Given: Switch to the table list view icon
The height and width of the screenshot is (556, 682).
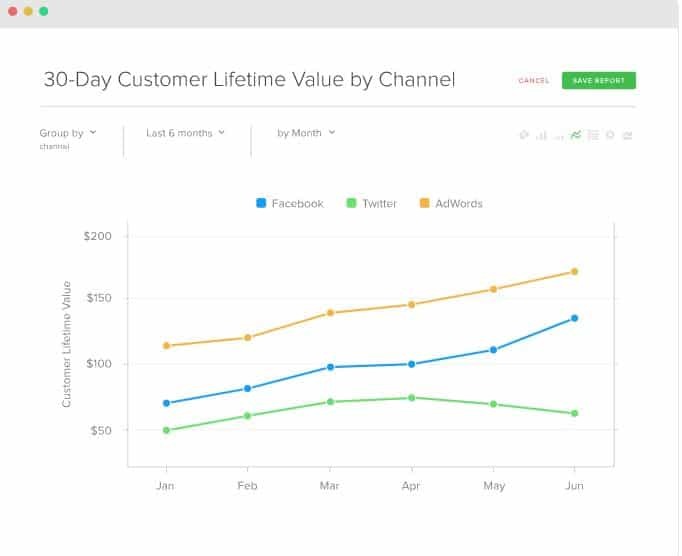Looking at the screenshot, I should (x=593, y=135).
